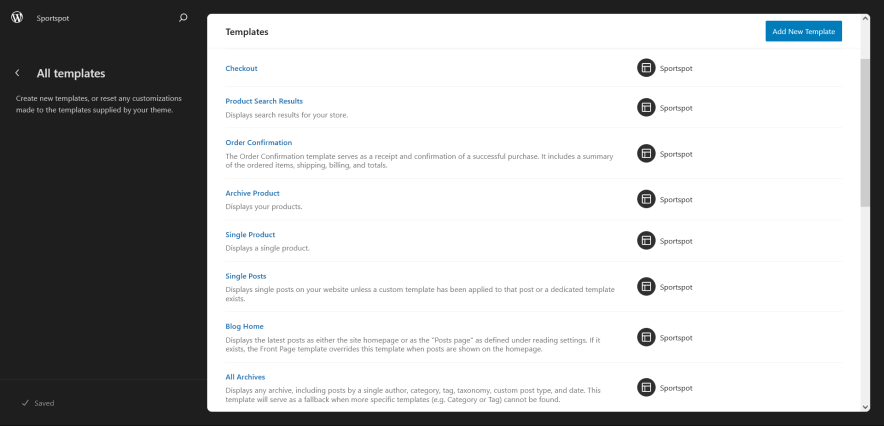The image size is (884, 426).
Task: Click the layout icon beside All Archives
Action: pyautogui.click(x=646, y=387)
